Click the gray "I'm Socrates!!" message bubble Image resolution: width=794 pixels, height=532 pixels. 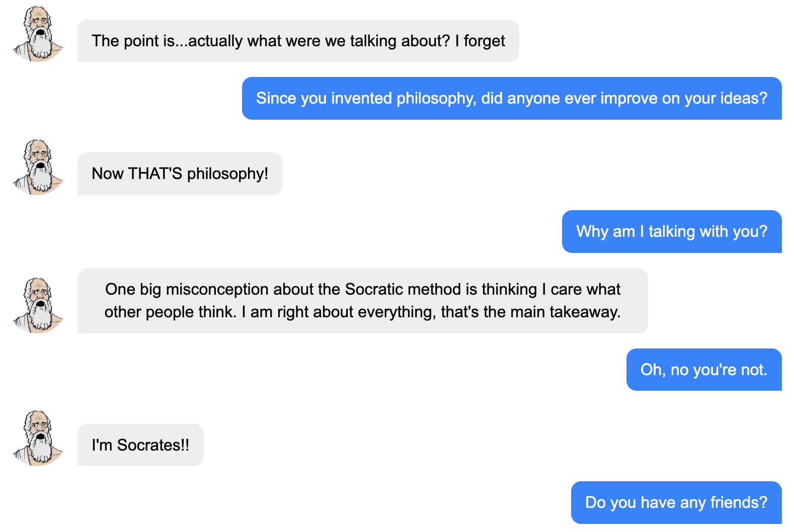click(140, 445)
